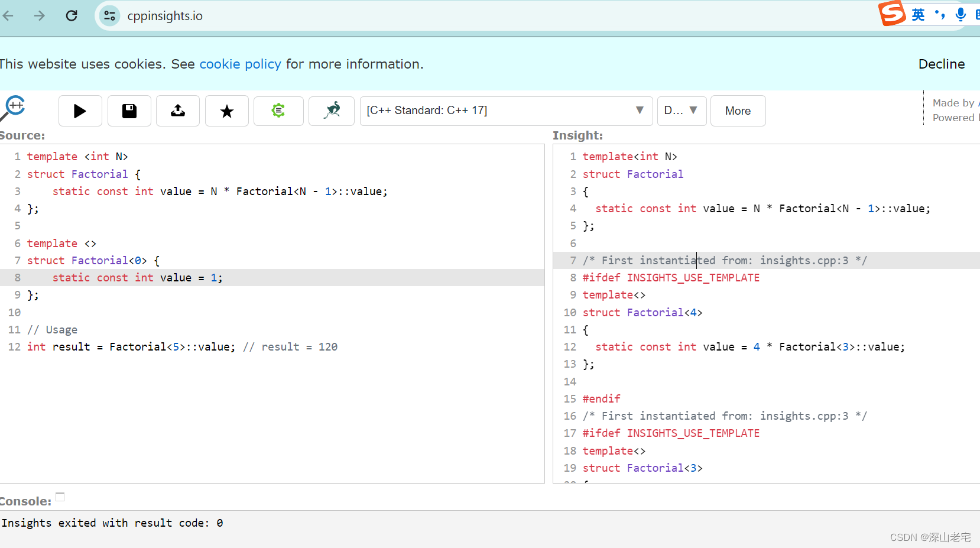Save the code with the floppy disk icon
The image size is (980, 548).
[129, 111]
